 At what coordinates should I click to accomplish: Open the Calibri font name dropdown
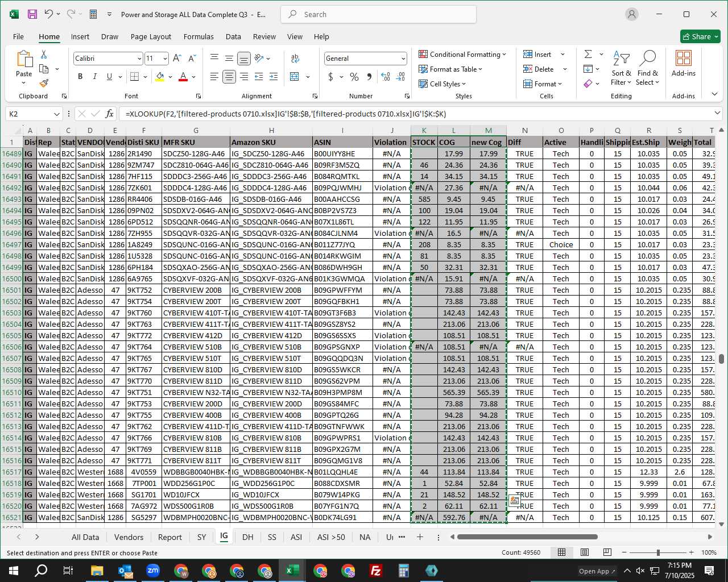tap(139, 59)
